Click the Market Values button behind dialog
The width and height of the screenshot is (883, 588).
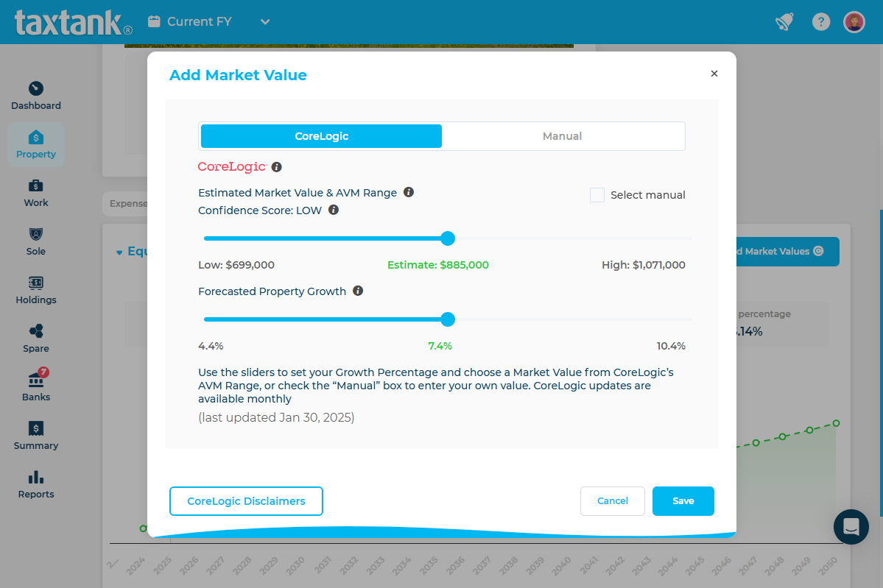coord(787,252)
